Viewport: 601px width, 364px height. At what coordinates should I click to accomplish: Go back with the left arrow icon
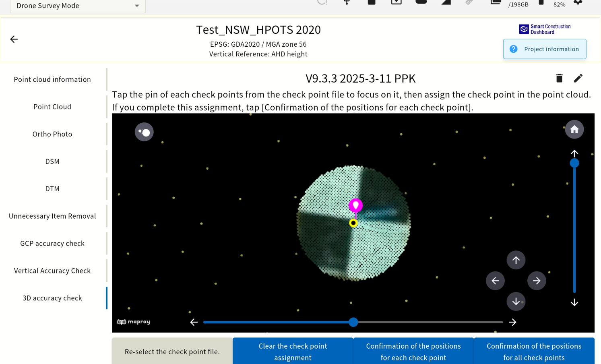point(14,39)
